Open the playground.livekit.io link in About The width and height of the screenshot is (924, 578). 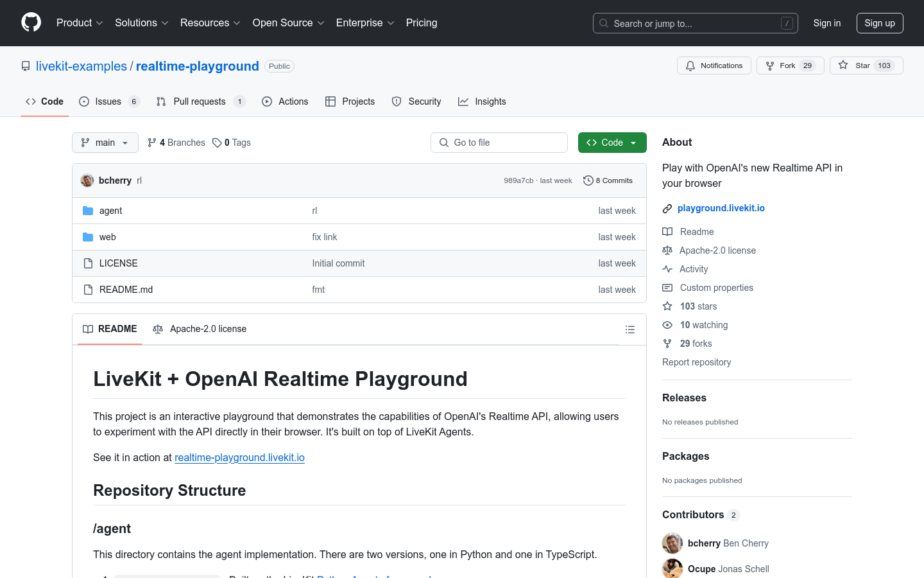click(x=721, y=208)
